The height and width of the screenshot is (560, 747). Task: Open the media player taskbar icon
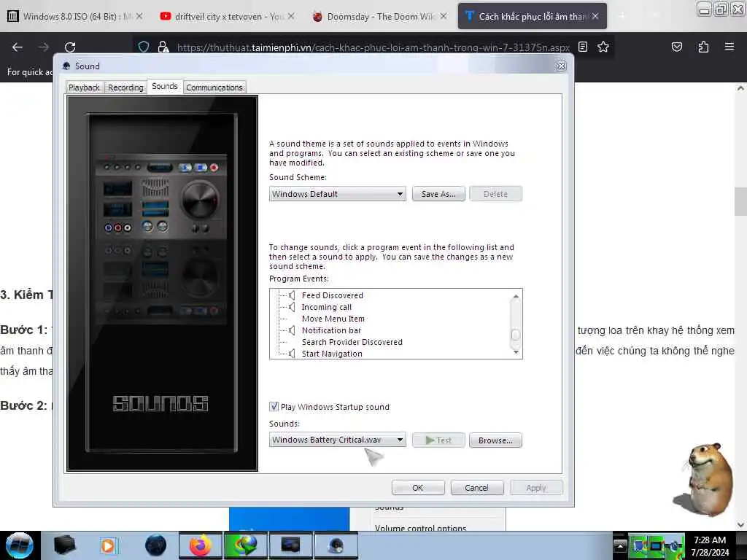[x=109, y=545]
